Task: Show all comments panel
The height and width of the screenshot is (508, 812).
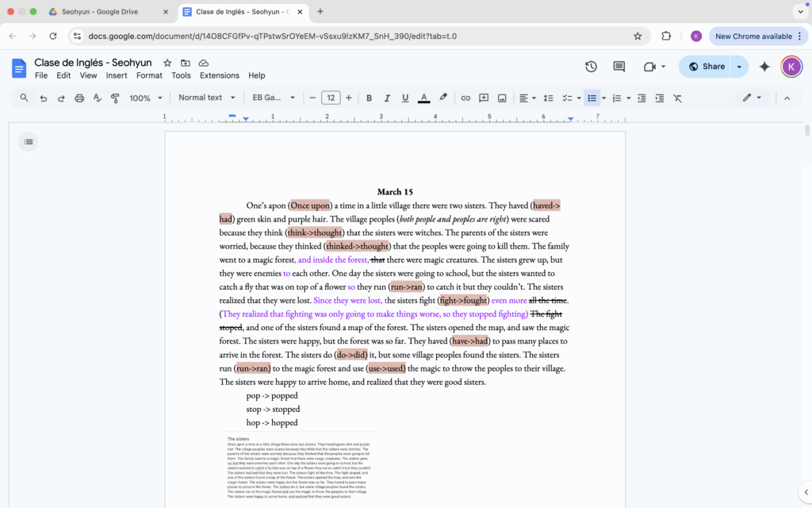Action: pyautogui.click(x=619, y=67)
